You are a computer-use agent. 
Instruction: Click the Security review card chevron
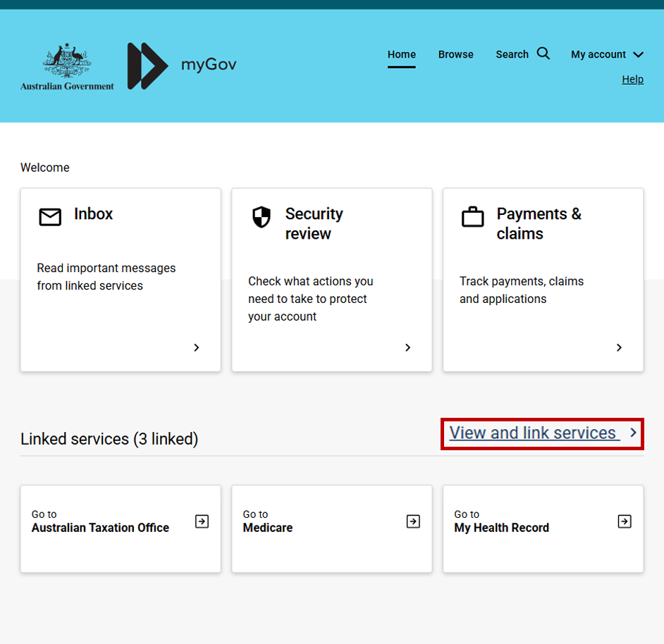pos(407,347)
